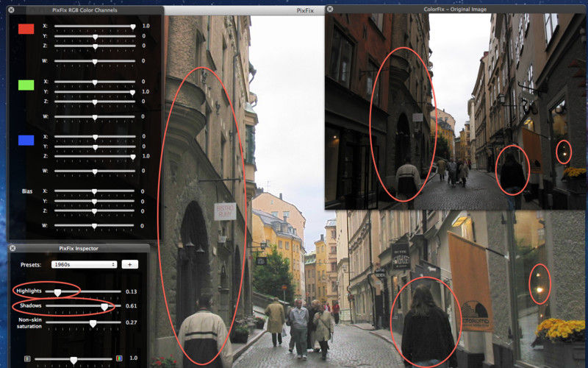Adjust the blue channel X slider
The width and height of the screenshot is (588, 368).
[x=95, y=137]
